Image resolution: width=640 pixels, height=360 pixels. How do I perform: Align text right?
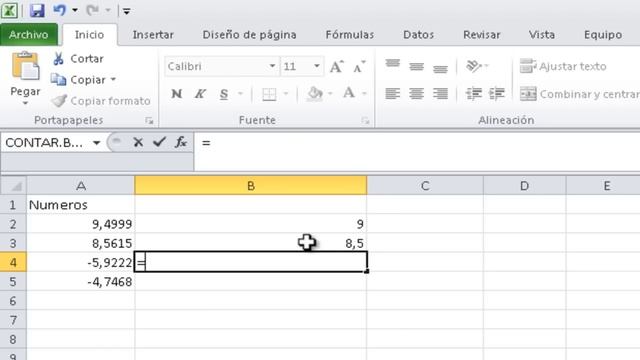coord(440,94)
